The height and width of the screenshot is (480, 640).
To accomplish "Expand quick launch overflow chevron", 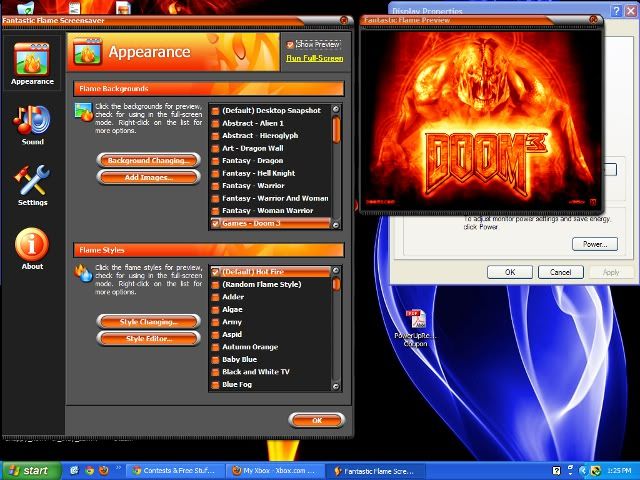I will point(118,468).
